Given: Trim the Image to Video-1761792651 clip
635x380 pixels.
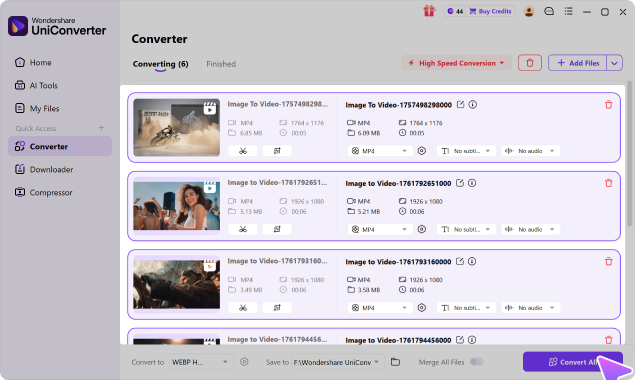Looking at the screenshot, I should point(243,229).
